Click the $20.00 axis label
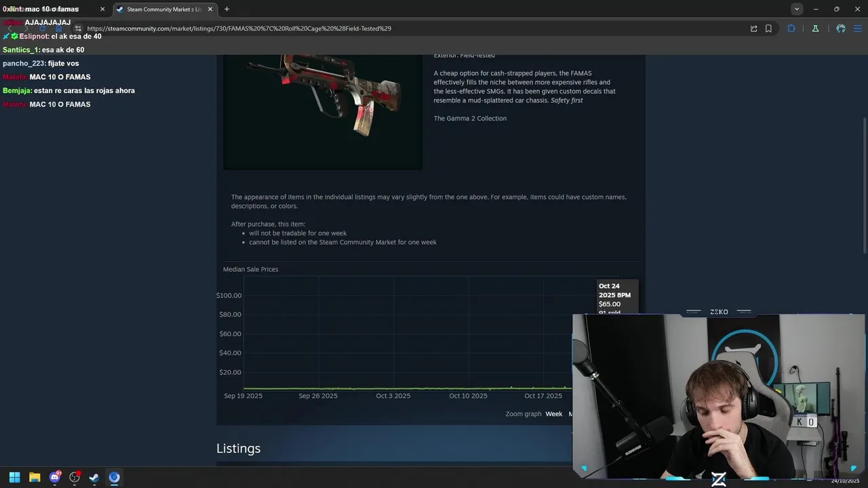868x488 pixels. pyautogui.click(x=231, y=372)
